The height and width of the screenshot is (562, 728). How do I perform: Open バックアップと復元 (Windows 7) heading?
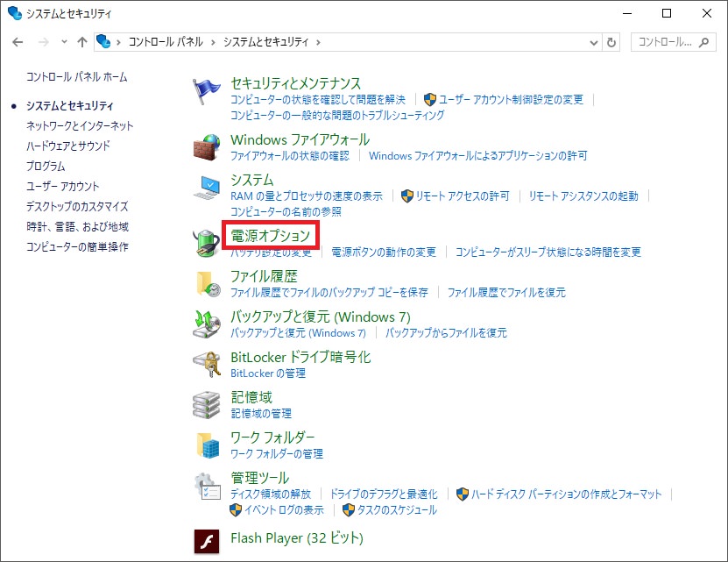click(321, 317)
